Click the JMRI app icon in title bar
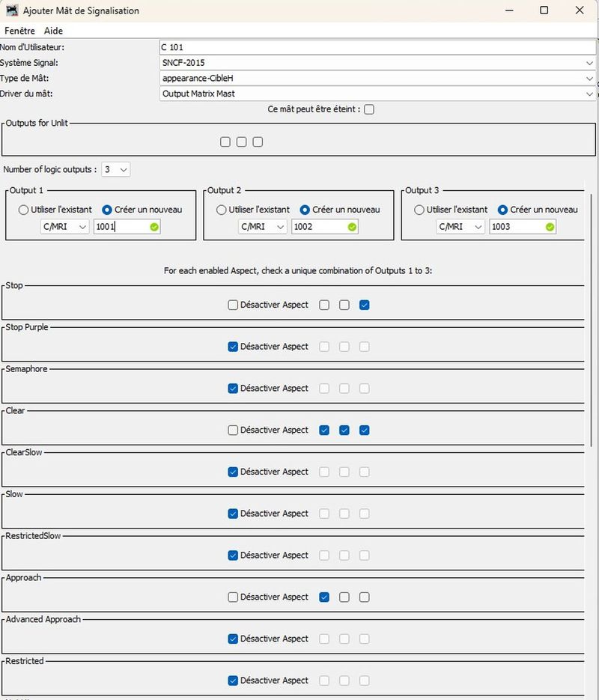599x700 pixels. (x=11, y=10)
